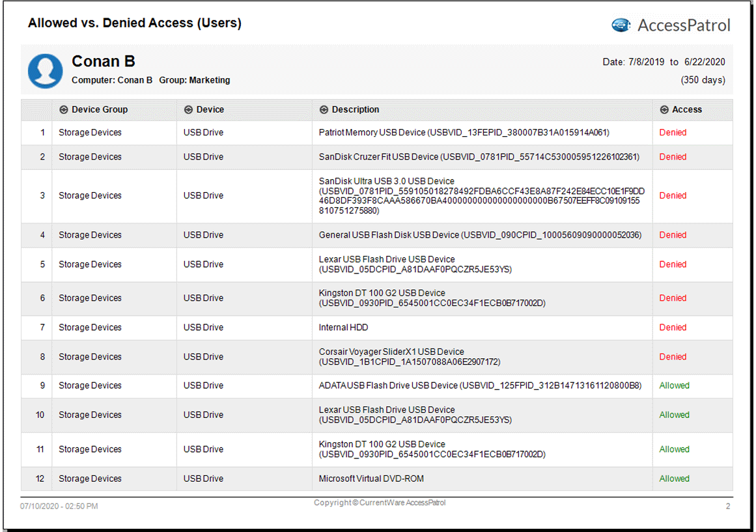756x532 pixels.
Task: Select the SanDisk Ultra USB 3.0 description
Action: point(482,196)
